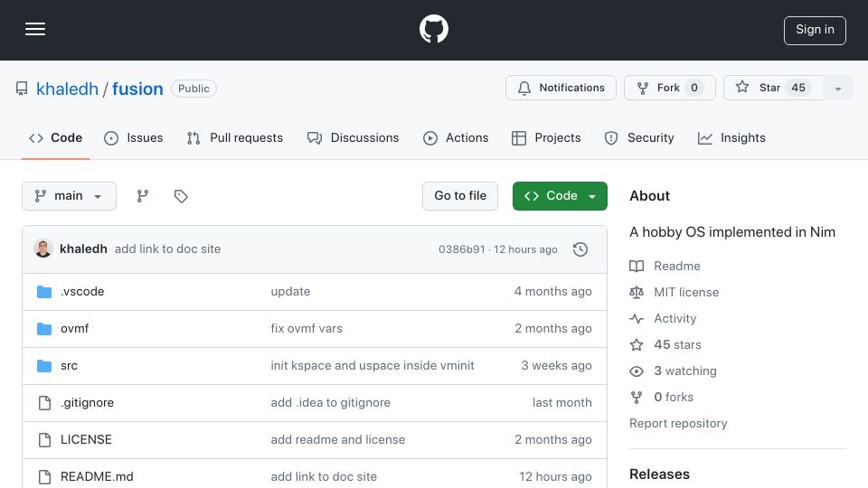This screenshot has width=868, height=488.
Task: Open the Discussions tab
Action: (354, 137)
